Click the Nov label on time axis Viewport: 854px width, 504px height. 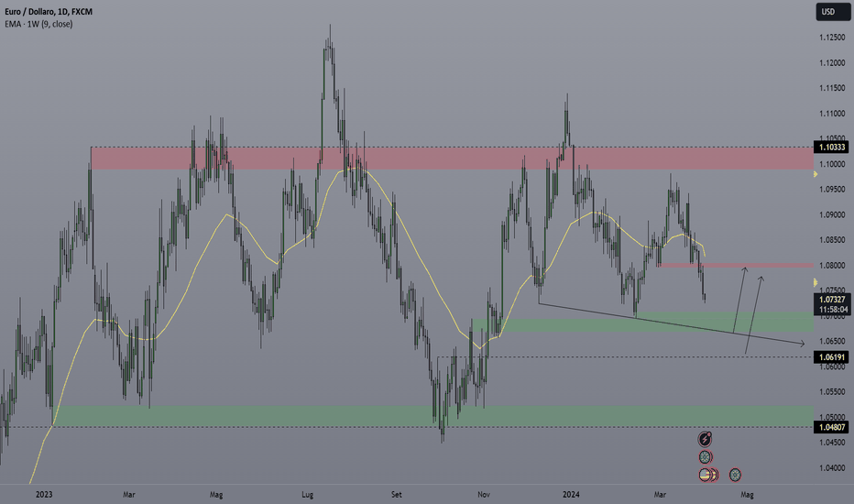482,494
